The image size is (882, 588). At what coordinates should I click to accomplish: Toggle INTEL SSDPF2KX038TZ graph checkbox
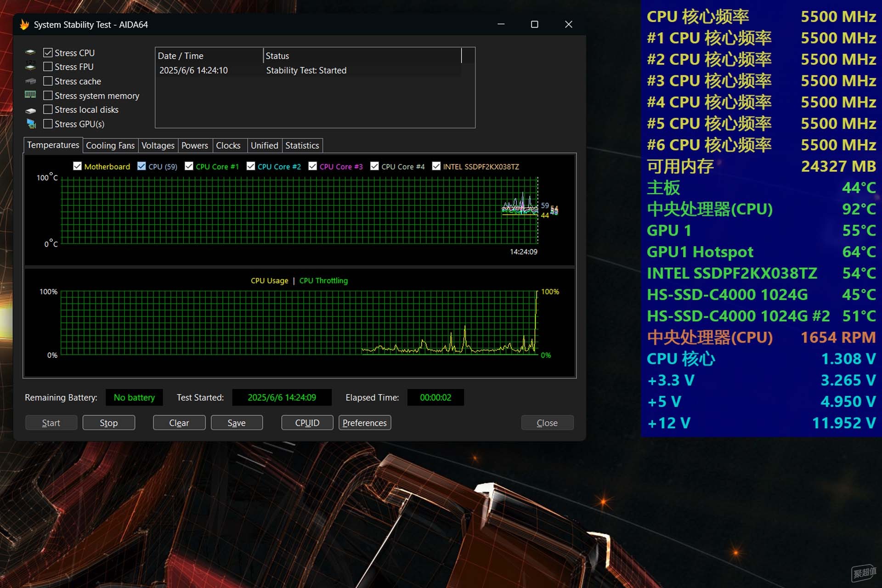click(436, 166)
